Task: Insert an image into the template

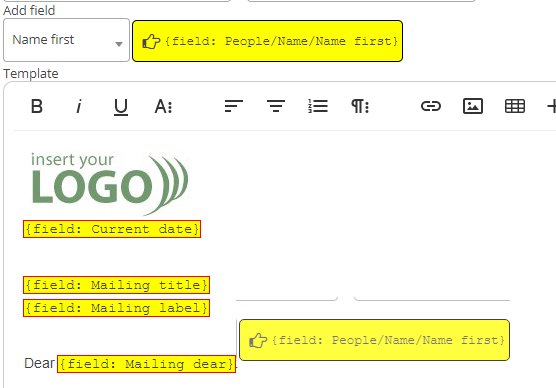Action: tap(473, 106)
